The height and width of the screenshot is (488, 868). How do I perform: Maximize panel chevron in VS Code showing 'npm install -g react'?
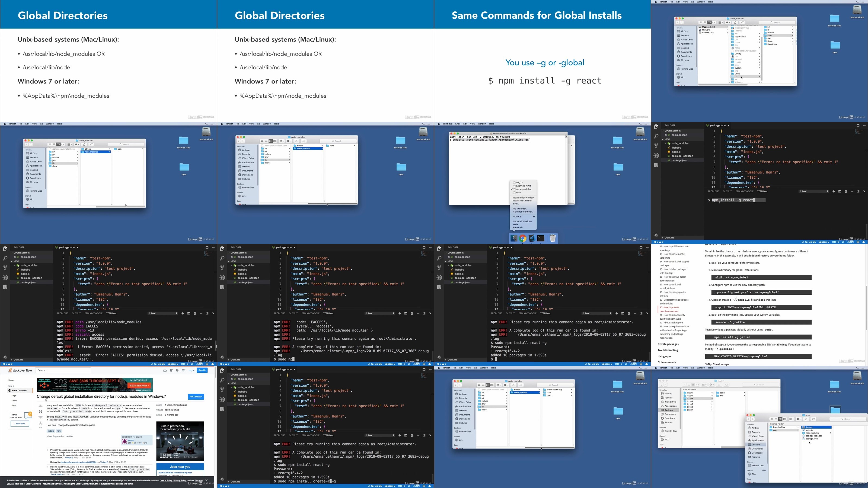coord(852,191)
